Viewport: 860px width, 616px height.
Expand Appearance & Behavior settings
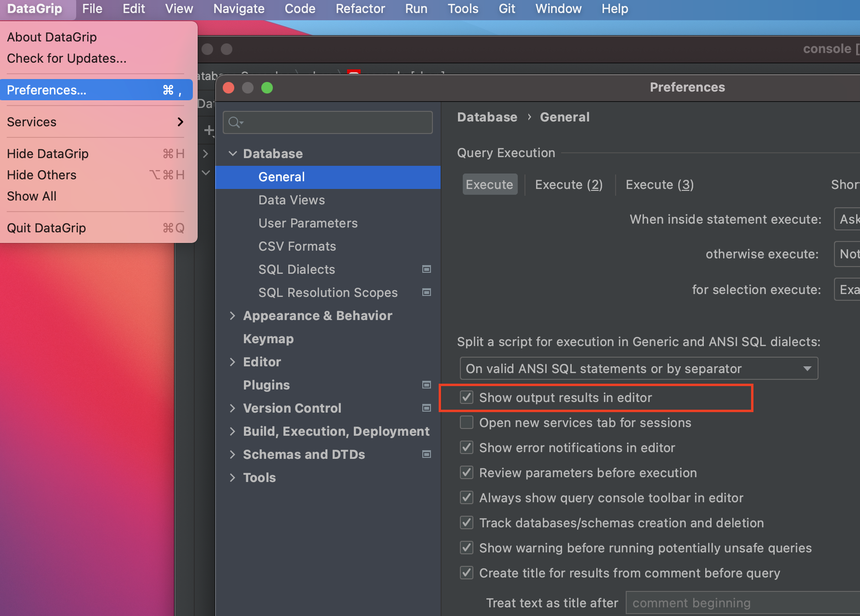point(233,315)
